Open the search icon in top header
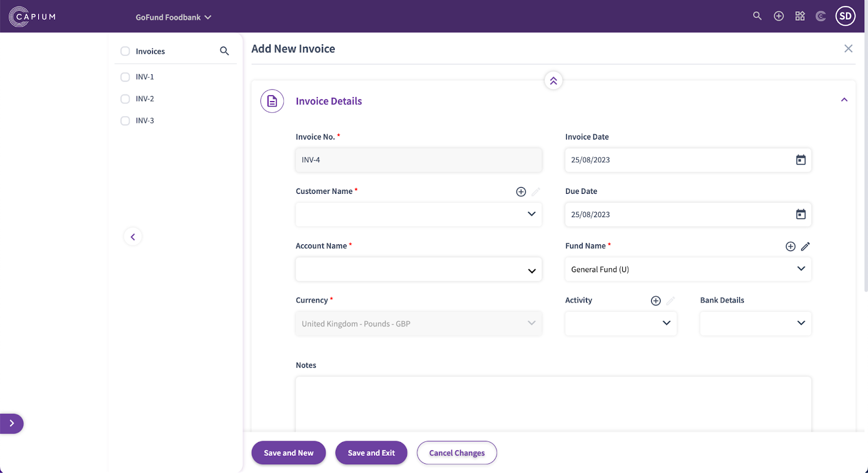The width and height of the screenshot is (868, 473). [757, 16]
